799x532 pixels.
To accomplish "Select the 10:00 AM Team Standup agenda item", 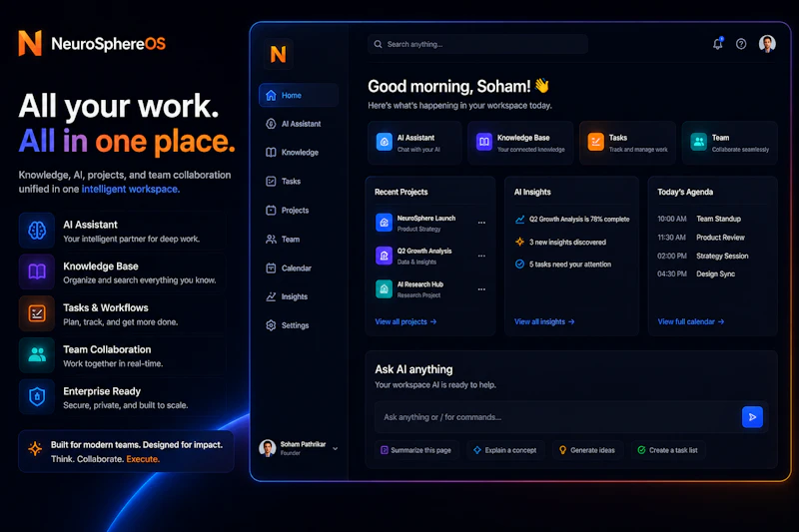I will point(699,219).
